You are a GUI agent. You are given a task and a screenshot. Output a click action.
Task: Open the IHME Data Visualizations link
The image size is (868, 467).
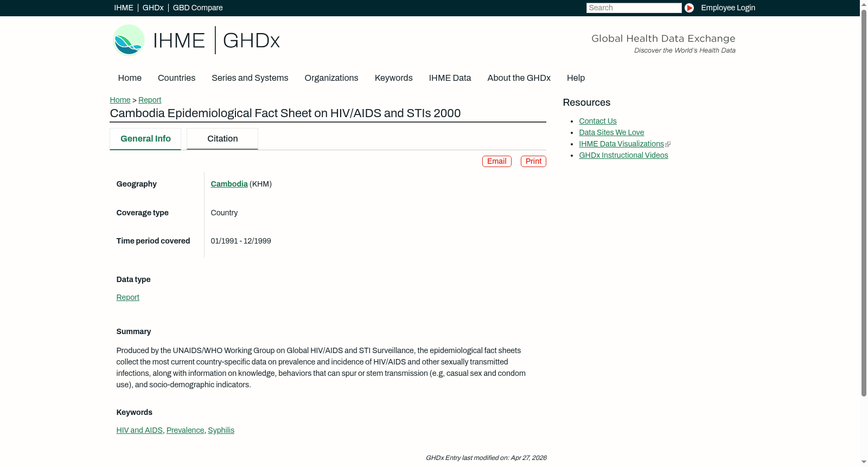tap(621, 144)
